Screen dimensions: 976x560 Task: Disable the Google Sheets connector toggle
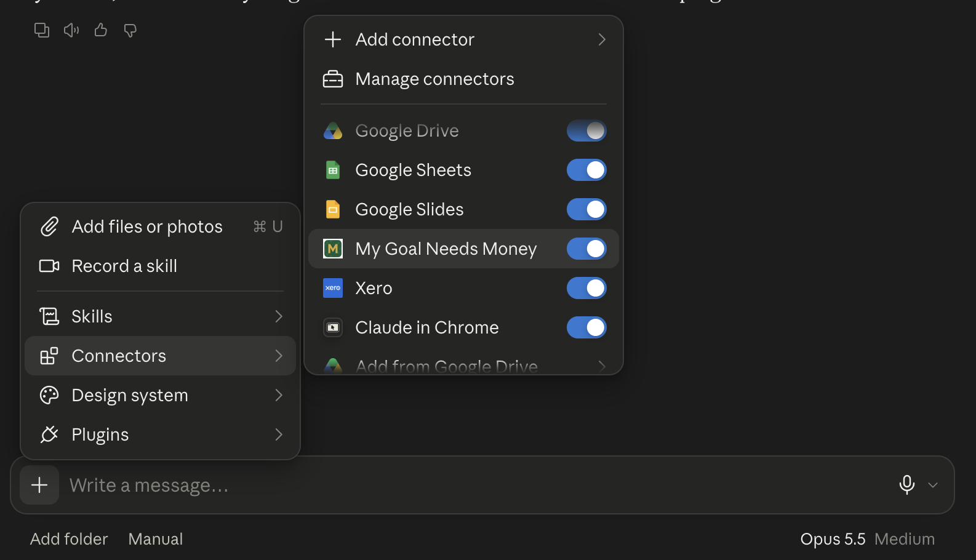586,170
